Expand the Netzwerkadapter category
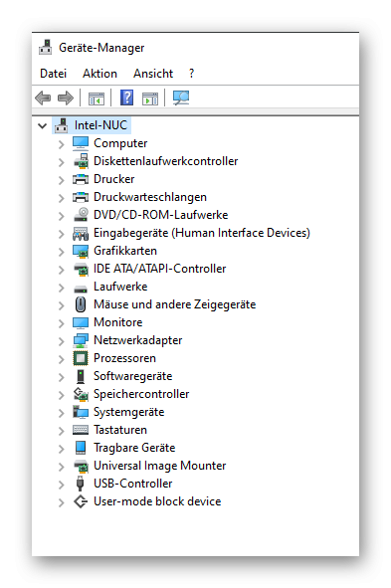Viewport: 391px width, 588px height. tap(62, 341)
